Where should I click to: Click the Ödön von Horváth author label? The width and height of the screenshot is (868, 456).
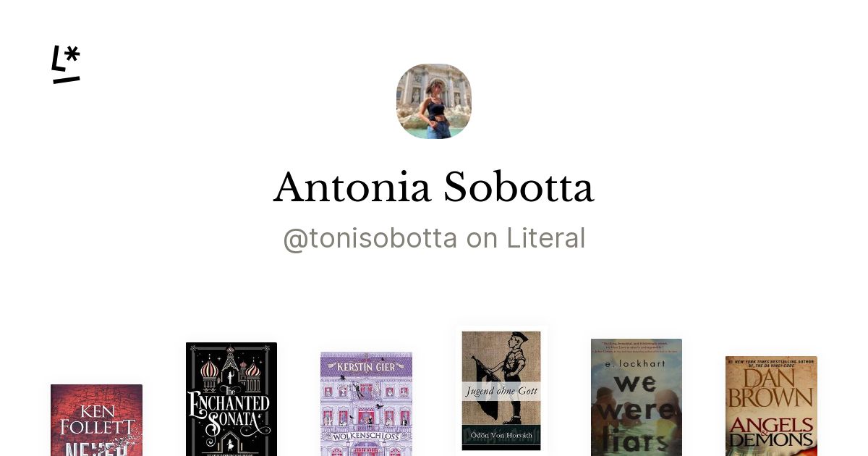tap(501, 435)
